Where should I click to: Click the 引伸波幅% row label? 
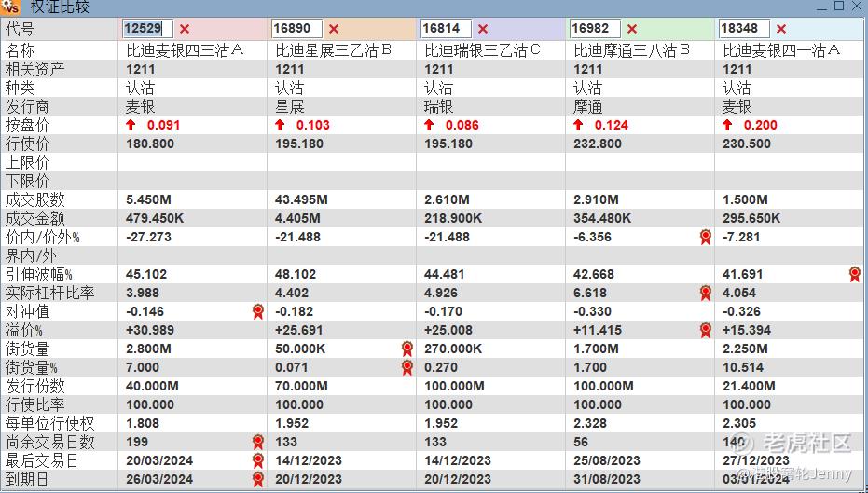(x=39, y=274)
